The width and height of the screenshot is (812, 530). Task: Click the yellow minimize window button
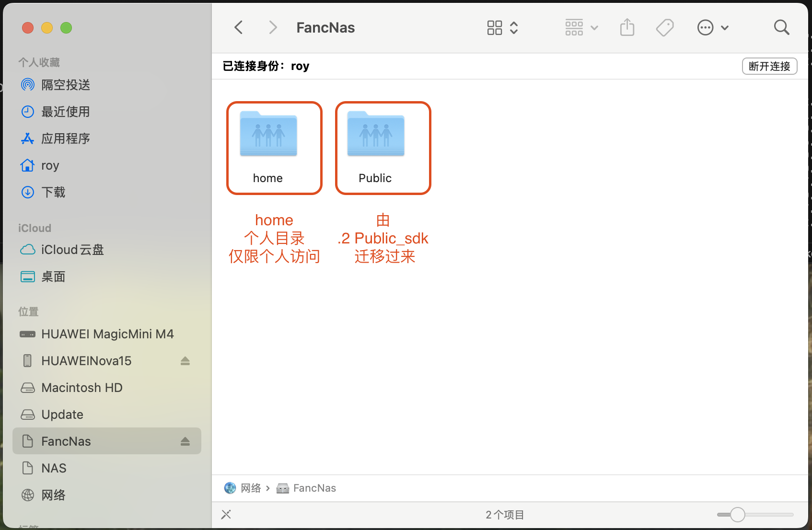(47, 28)
